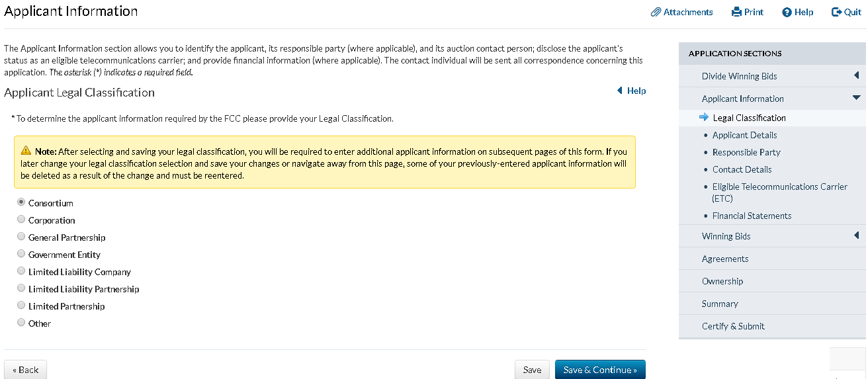Expand the Winning Bids section arrow
The image size is (868, 379).
point(856,235)
